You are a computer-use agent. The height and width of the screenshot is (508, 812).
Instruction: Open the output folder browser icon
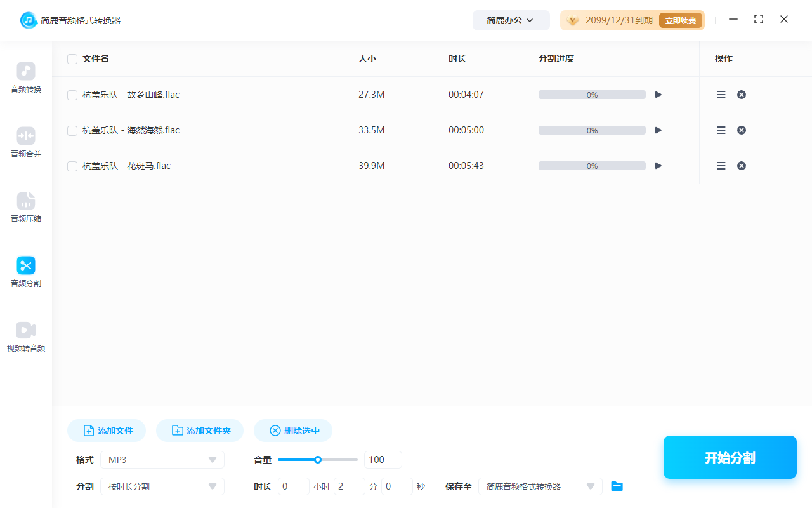point(617,486)
